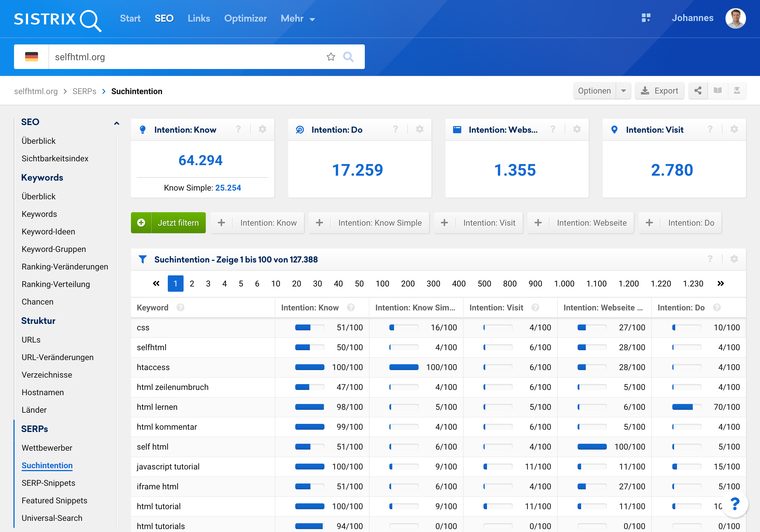Open settings gear on Intention: Know box
This screenshot has width=760, height=532.
(x=262, y=129)
